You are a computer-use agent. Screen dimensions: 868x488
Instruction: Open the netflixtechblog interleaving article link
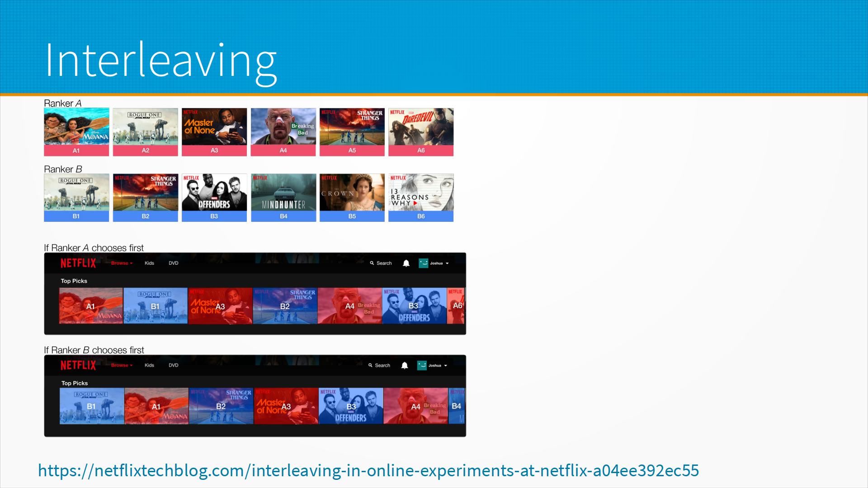click(368, 470)
